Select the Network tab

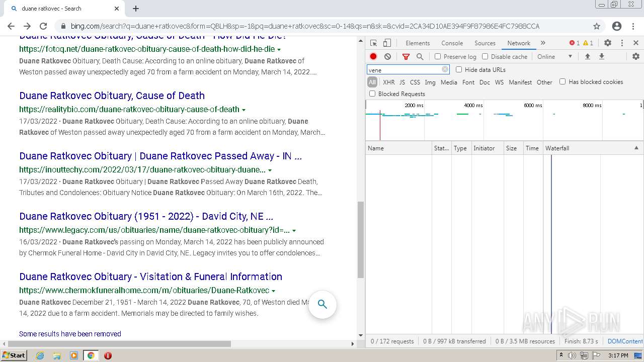(519, 43)
